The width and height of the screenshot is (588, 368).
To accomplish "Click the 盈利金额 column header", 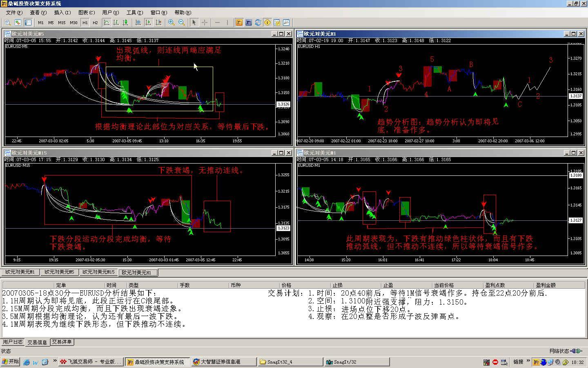I will tap(560, 285).
